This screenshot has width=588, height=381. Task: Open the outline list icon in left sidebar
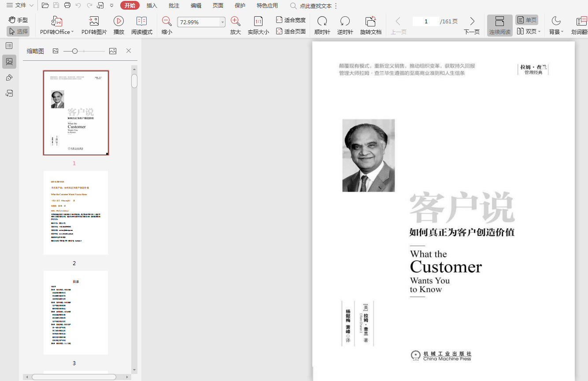tap(9, 46)
